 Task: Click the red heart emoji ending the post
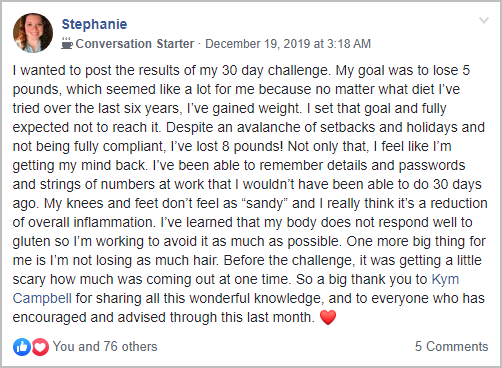tap(328, 317)
